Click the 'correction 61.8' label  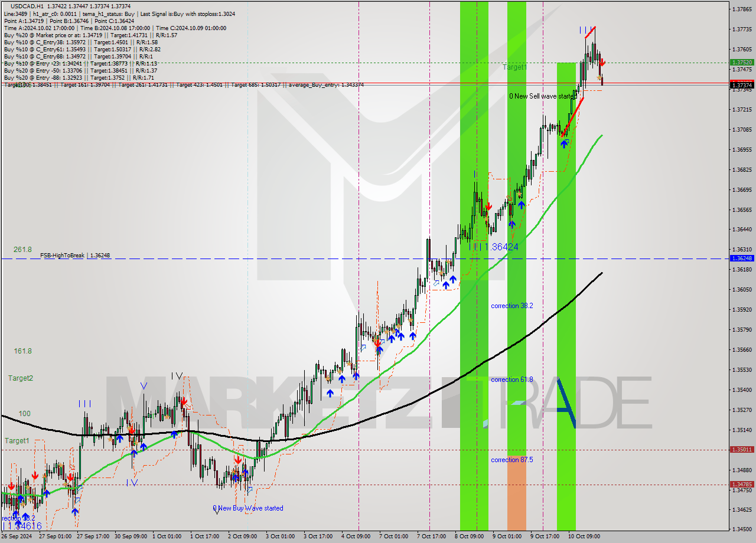(512, 380)
